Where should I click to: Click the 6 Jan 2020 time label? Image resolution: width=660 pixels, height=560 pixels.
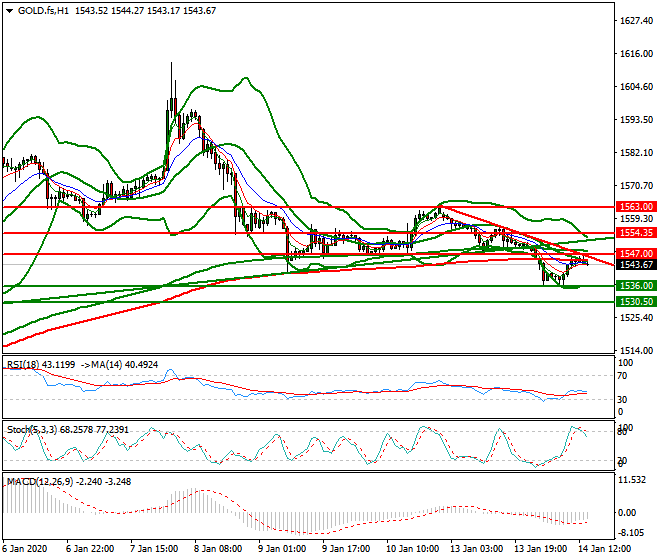[24, 549]
